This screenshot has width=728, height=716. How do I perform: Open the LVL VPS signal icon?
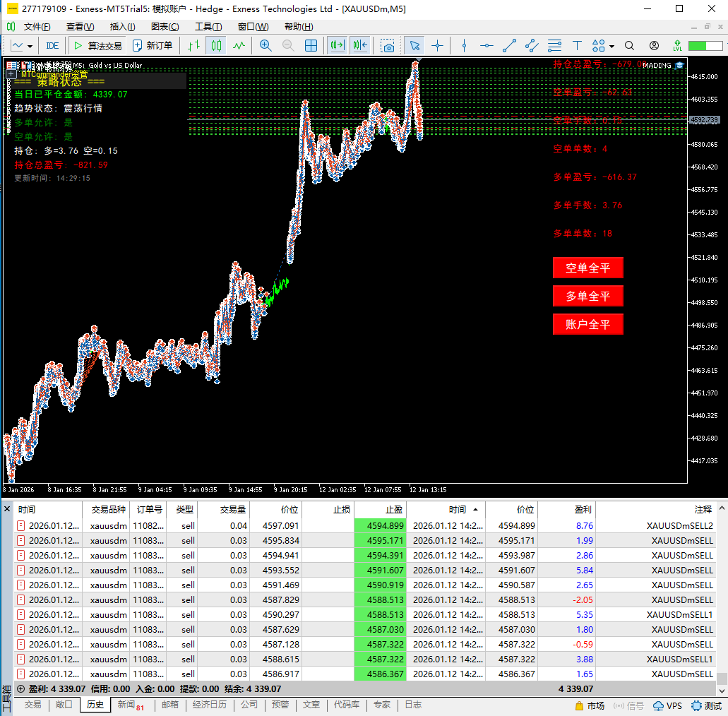tap(677, 45)
